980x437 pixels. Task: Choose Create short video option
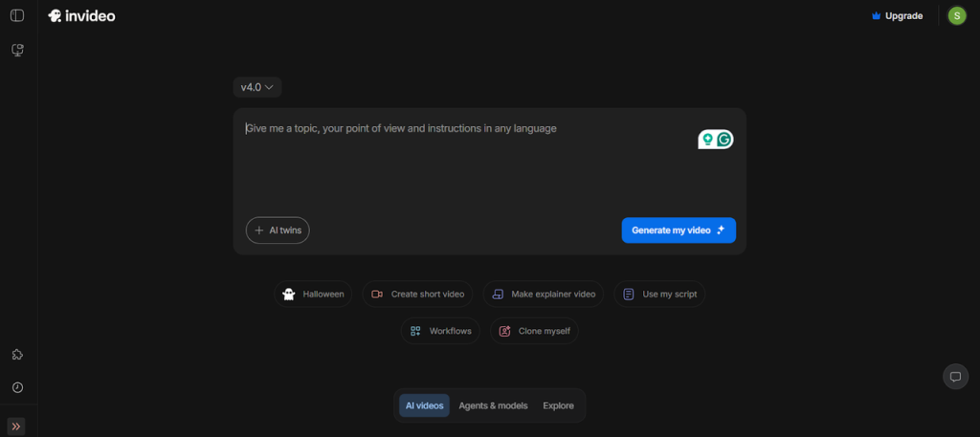[x=417, y=294]
